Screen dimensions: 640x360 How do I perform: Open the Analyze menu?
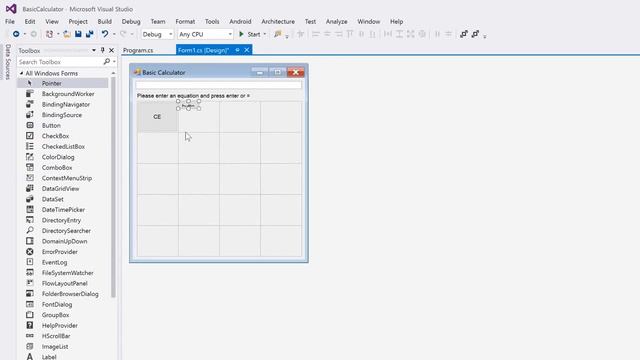pos(337,22)
